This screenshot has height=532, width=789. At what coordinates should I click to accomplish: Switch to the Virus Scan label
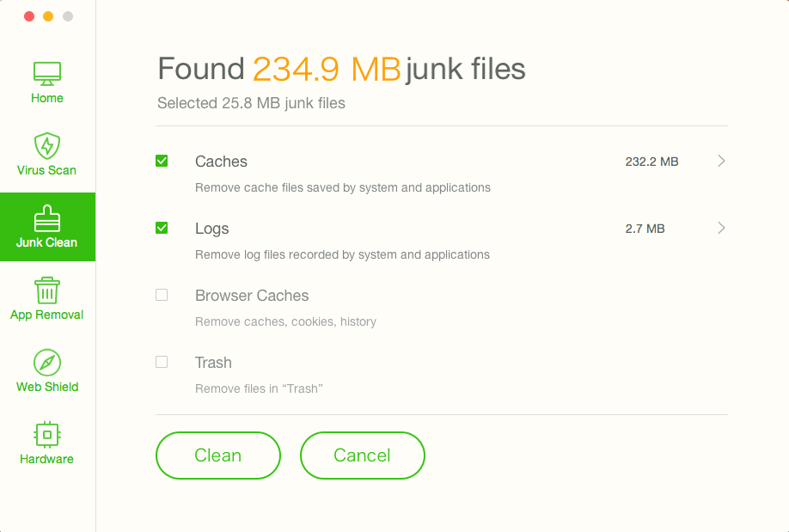(x=47, y=170)
